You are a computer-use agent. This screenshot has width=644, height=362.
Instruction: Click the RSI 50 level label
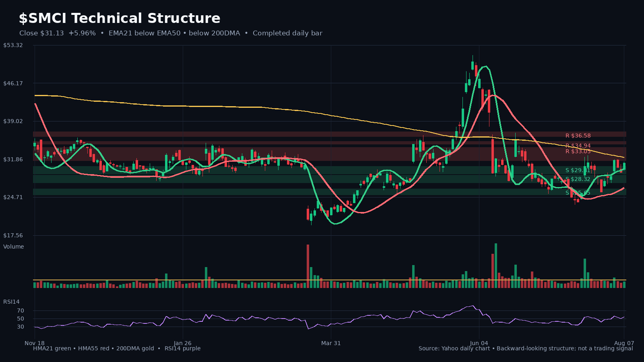click(21, 319)
